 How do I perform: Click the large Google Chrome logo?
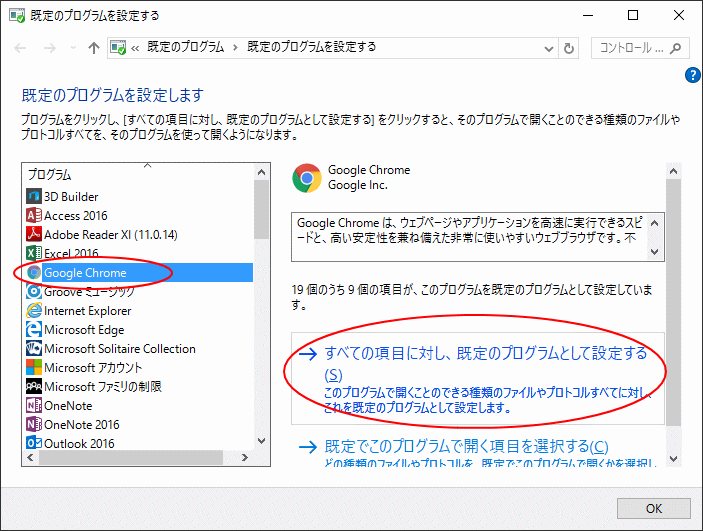point(307,178)
